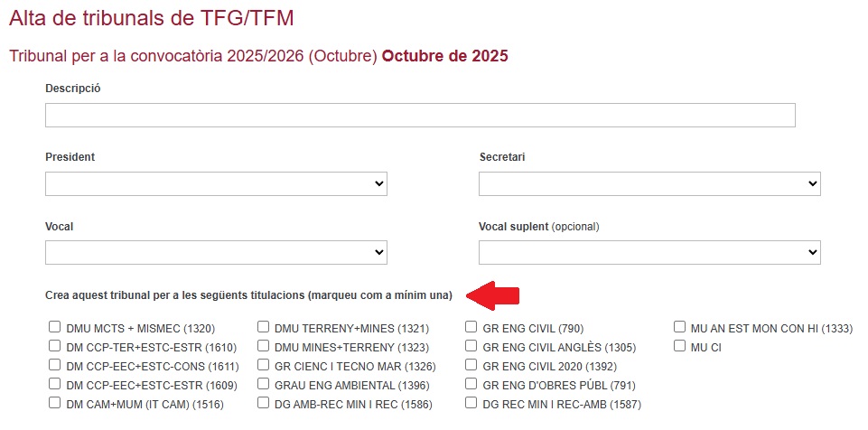Enable GR CIENC I TECNO MAR (1326)
This screenshot has height=430, width=868.
264,365
